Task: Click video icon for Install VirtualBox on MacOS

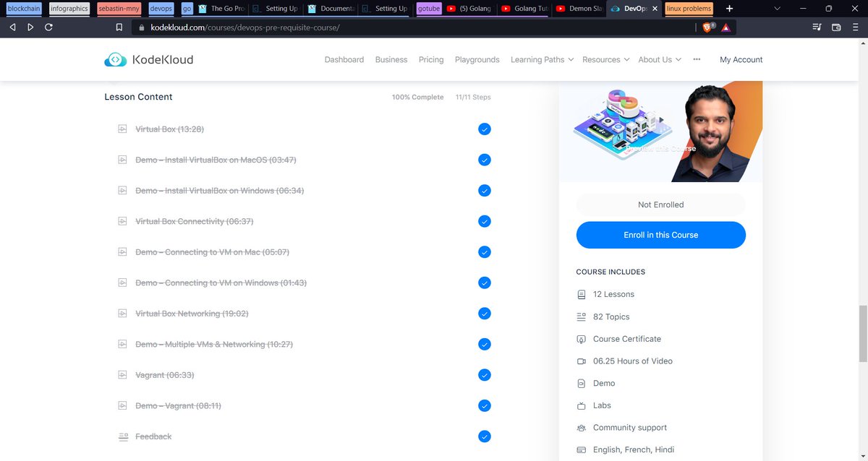Action: [x=123, y=160]
